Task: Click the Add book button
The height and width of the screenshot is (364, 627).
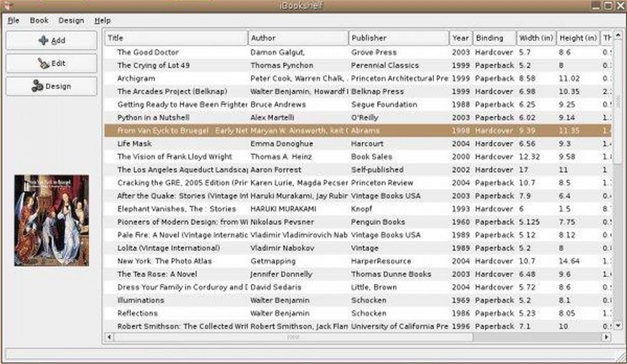Action: [x=51, y=40]
